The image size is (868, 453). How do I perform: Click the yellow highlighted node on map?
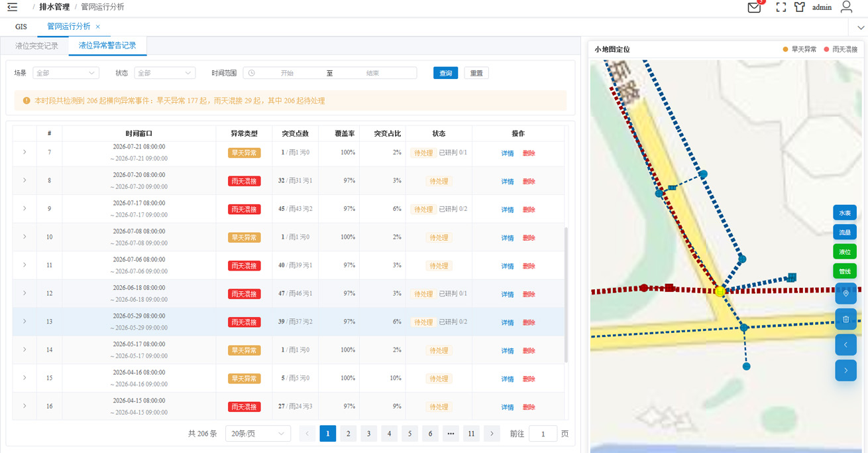click(x=720, y=291)
